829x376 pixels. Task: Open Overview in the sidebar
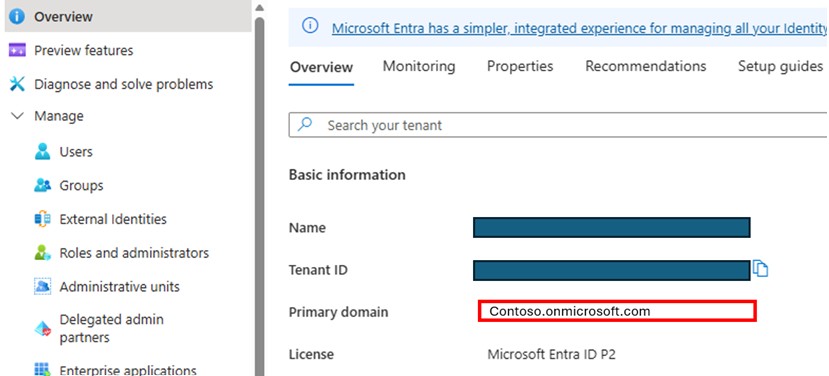point(127,16)
